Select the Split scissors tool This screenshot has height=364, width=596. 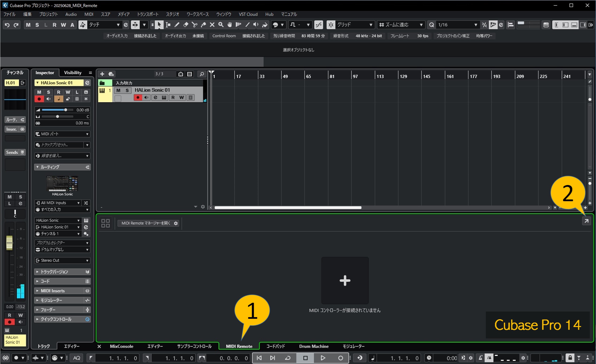194,25
